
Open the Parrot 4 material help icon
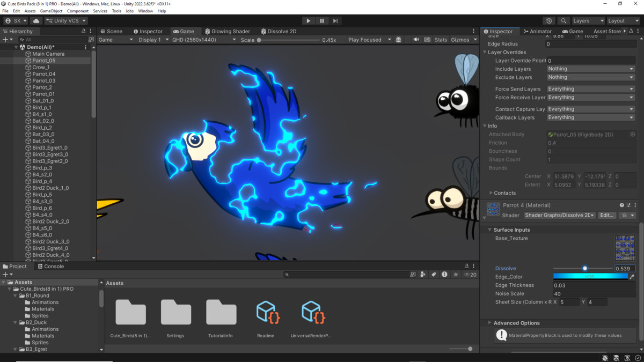click(x=622, y=205)
